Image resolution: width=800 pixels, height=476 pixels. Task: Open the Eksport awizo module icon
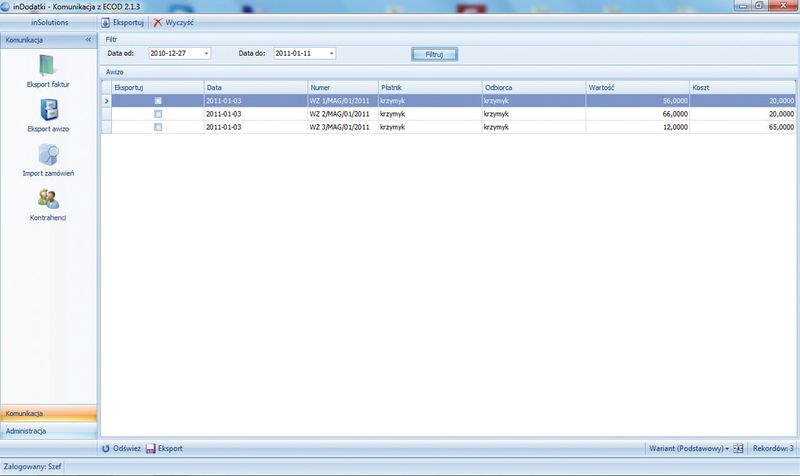point(48,115)
